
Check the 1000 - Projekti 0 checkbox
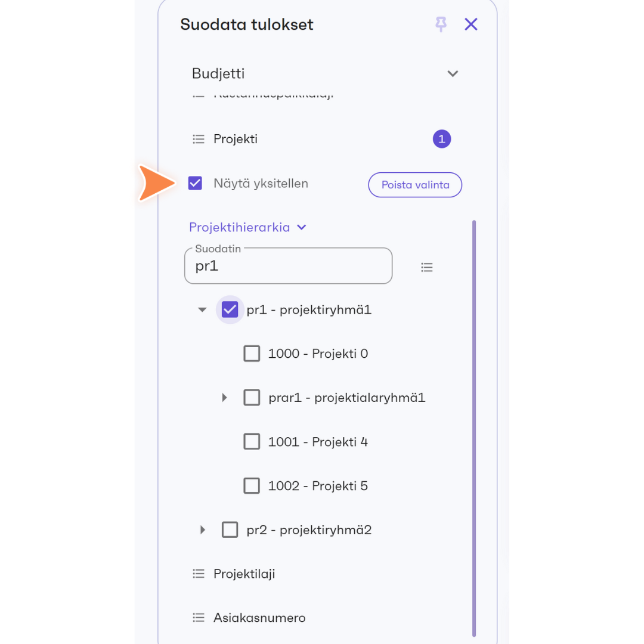click(x=252, y=354)
